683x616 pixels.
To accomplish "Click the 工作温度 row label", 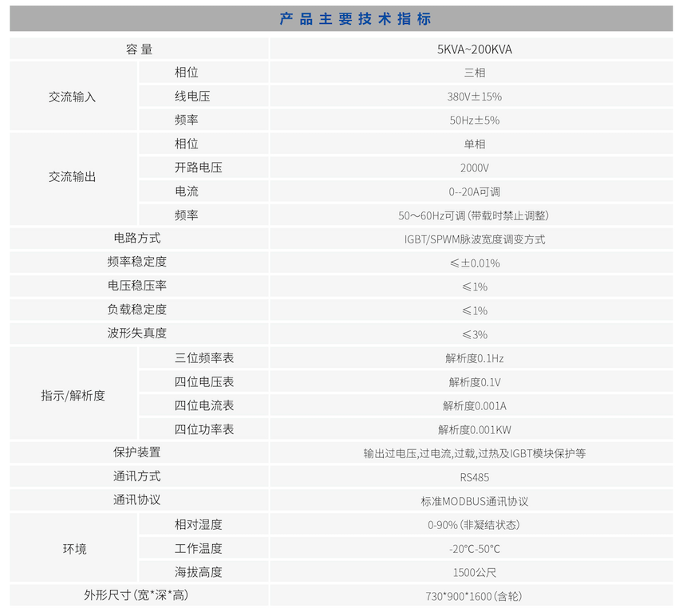I will pos(191,548).
